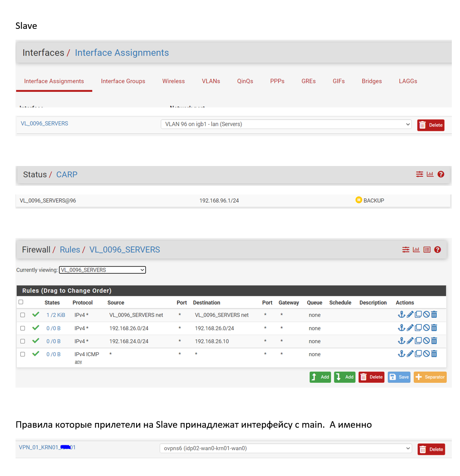The height and width of the screenshot is (476, 460).
Task: Check the box for the VL_0096_SERVERS net rule
Action: [23, 315]
